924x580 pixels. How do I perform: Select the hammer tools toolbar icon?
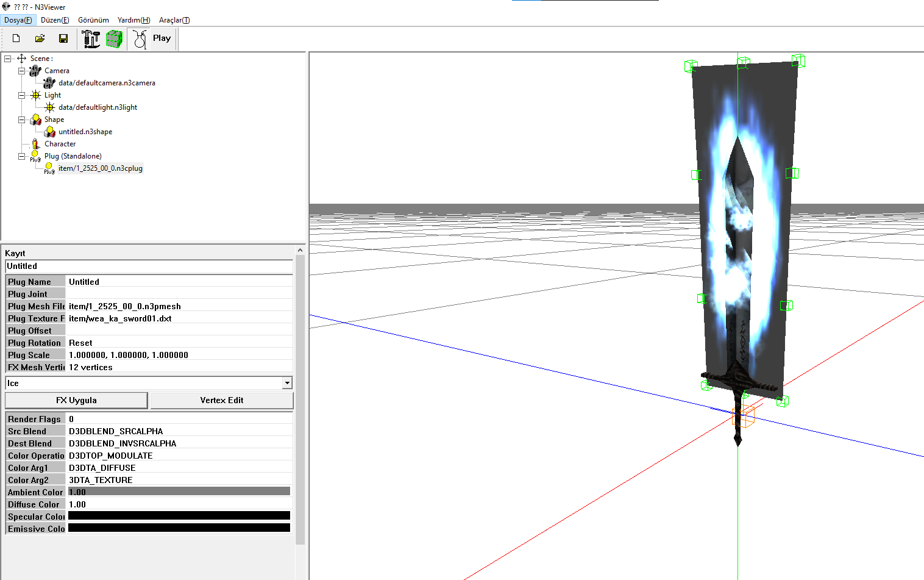coord(91,39)
